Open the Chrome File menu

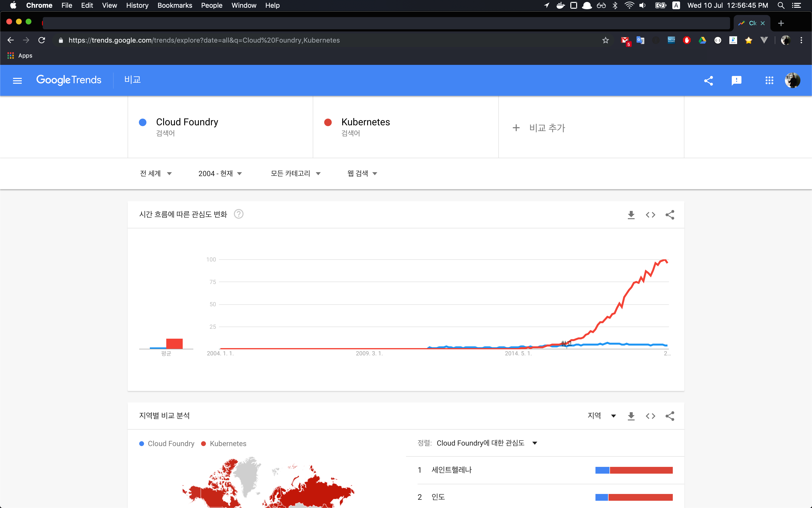67,5
